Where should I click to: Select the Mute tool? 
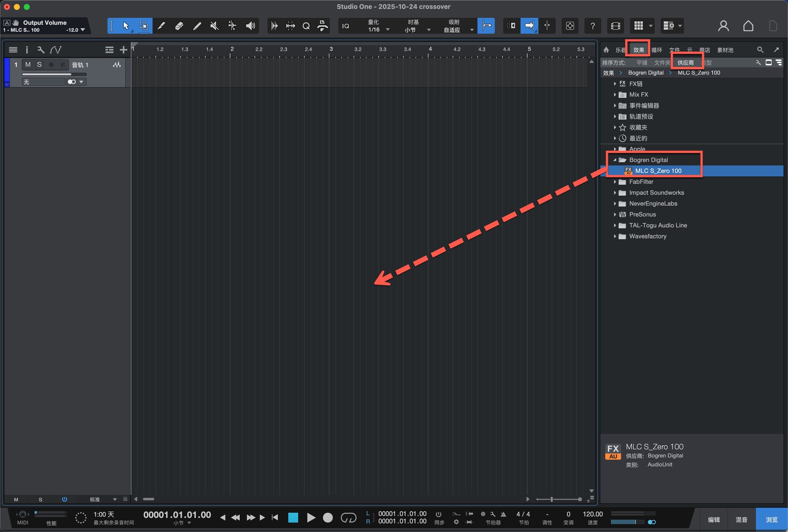pos(214,26)
